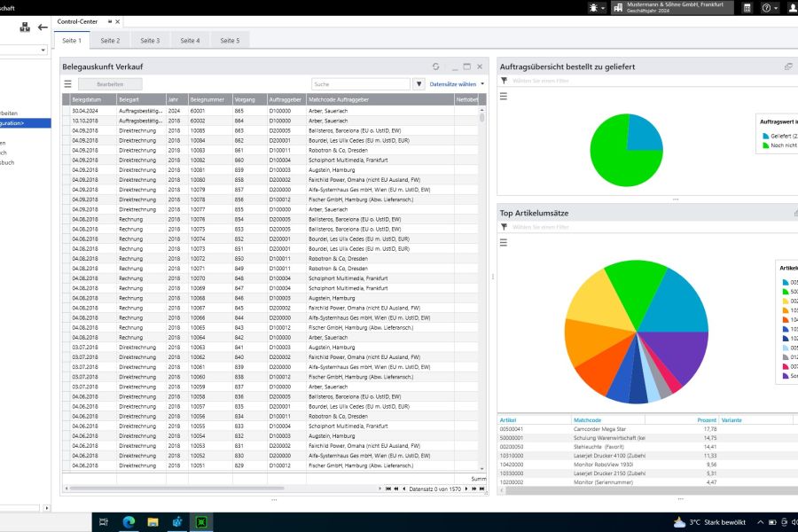Switch to the Seite 5 tab
798x532 pixels.
(230, 40)
